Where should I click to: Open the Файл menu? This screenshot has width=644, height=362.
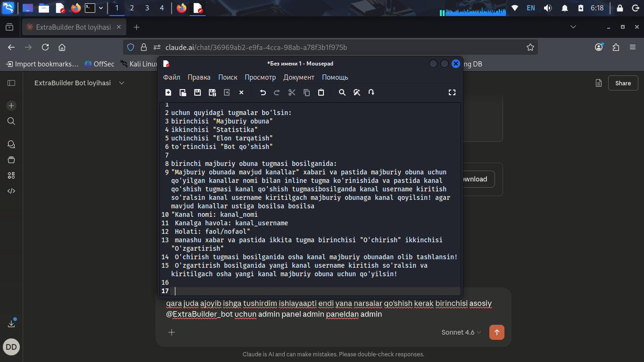(x=172, y=77)
